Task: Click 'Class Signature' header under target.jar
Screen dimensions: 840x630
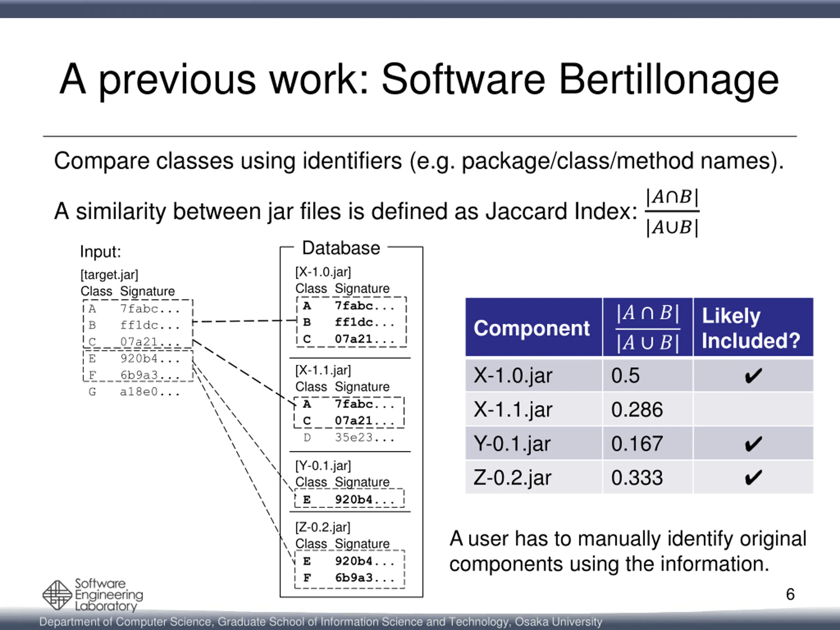Action: [128, 291]
